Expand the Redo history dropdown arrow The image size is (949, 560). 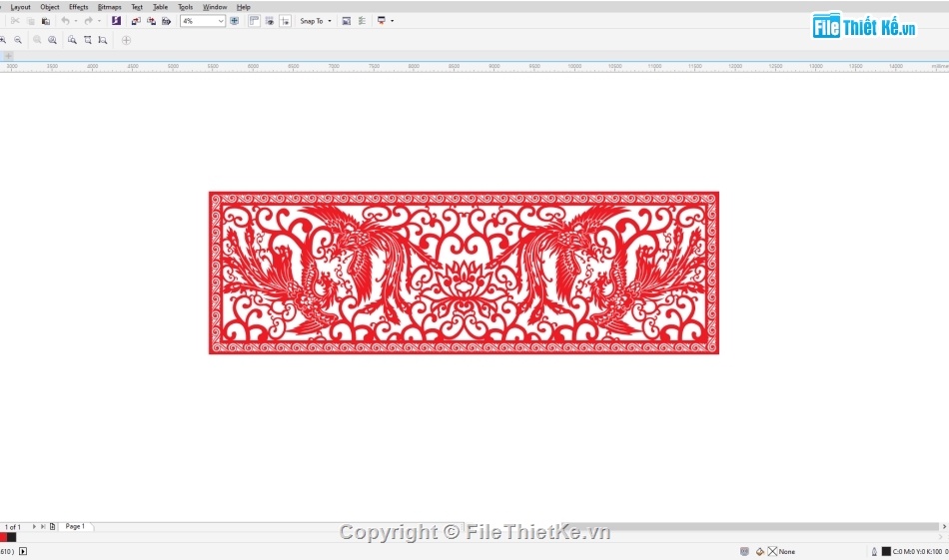click(x=99, y=21)
